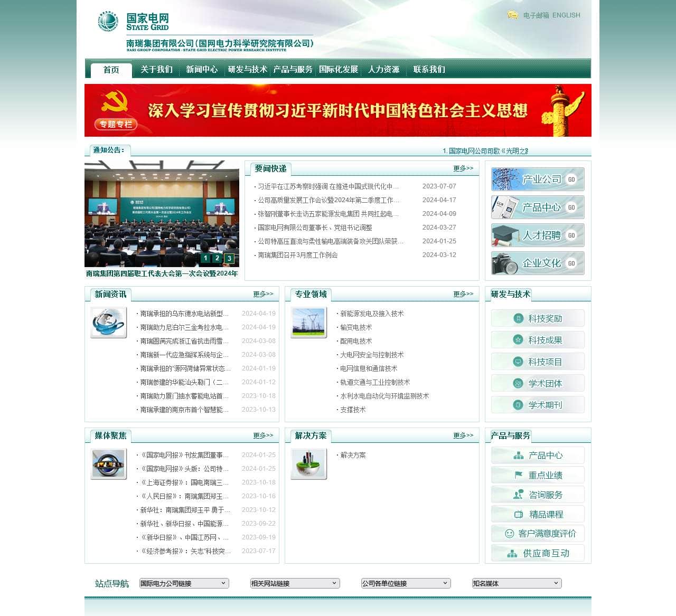Click the power pylon thumbnail in 专业领域

[x=309, y=323]
